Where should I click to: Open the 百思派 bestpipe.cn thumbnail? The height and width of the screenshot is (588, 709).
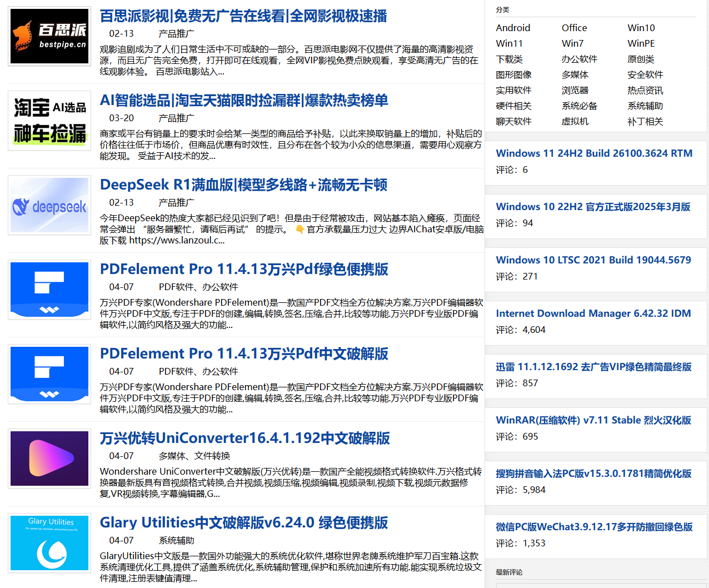tap(49, 36)
